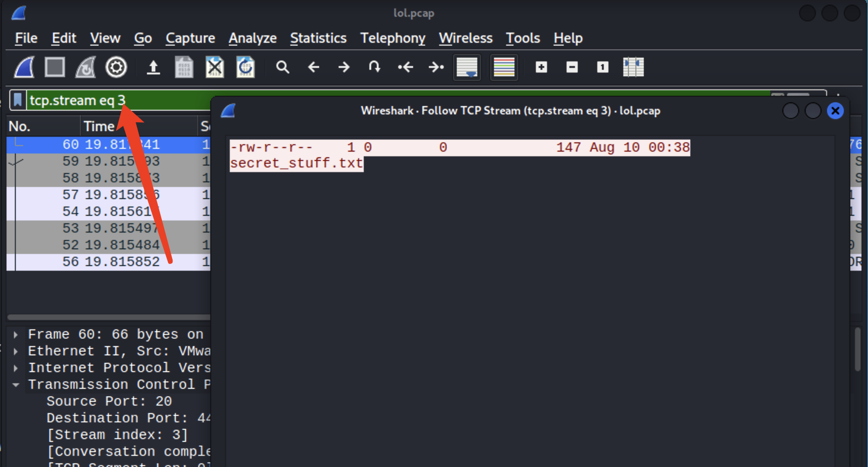Collapse the Transmission Control Protocol section

click(16, 385)
